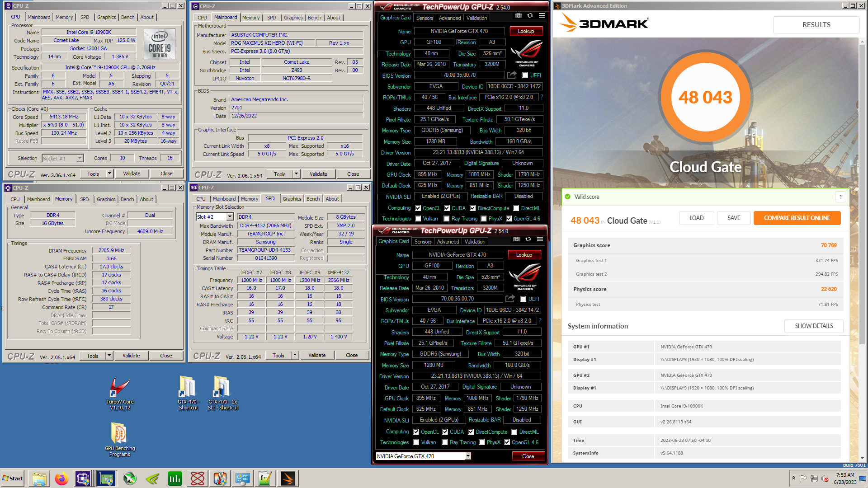The height and width of the screenshot is (488, 868).
Task: Click Lookup button in upper GPU-Z
Action: 526,31
